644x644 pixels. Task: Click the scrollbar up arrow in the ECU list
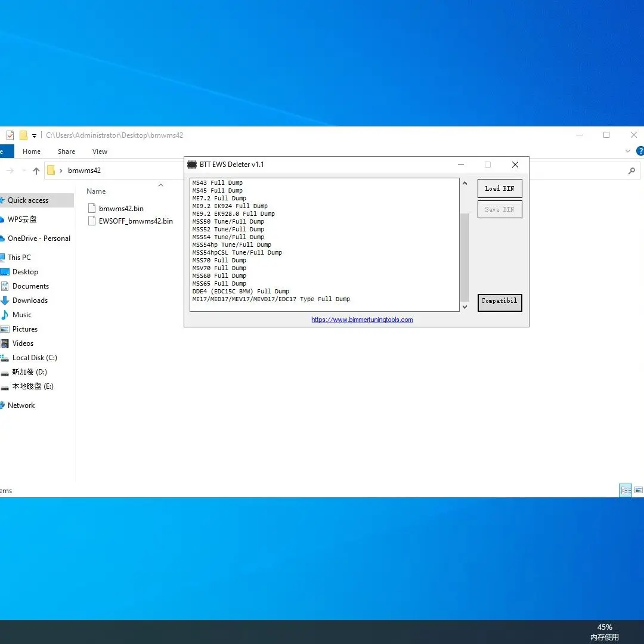465,183
